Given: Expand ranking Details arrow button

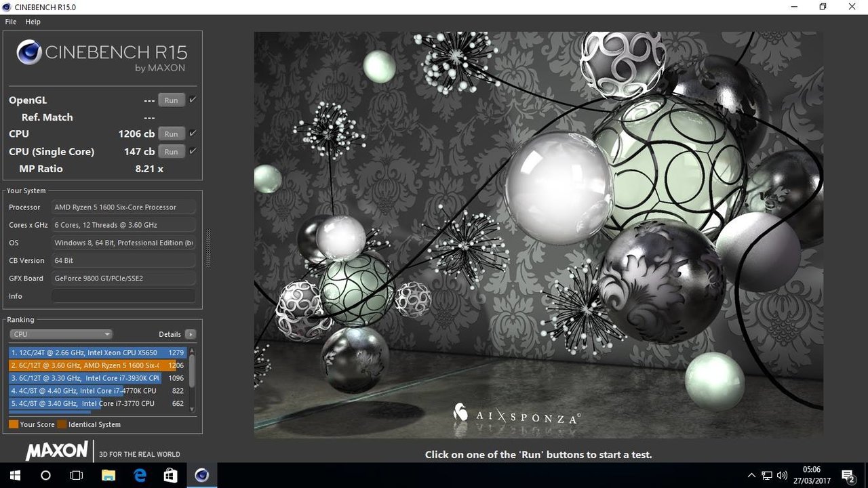Looking at the screenshot, I should coord(190,334).
